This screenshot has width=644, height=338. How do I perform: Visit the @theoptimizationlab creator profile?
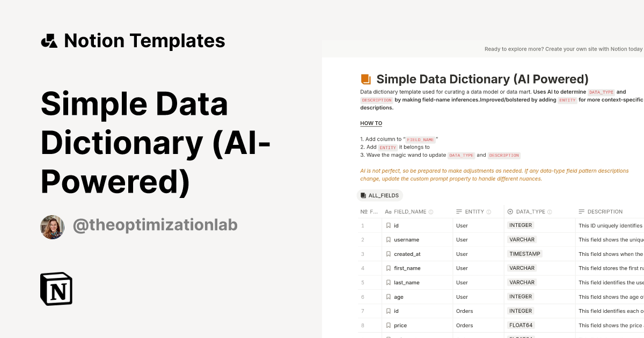155,225
